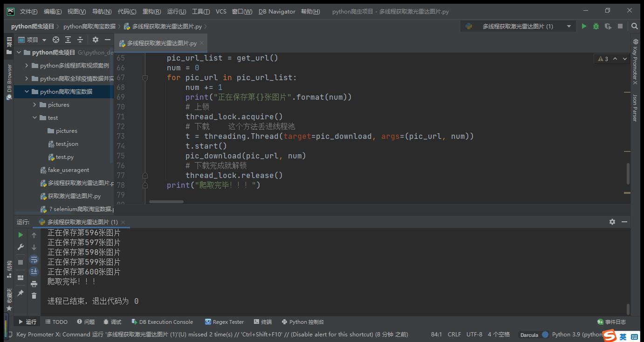The height and width of the screenshot is (342, 644).
Task: Clear console output with trash icon
Action: [x=34, y=295]
